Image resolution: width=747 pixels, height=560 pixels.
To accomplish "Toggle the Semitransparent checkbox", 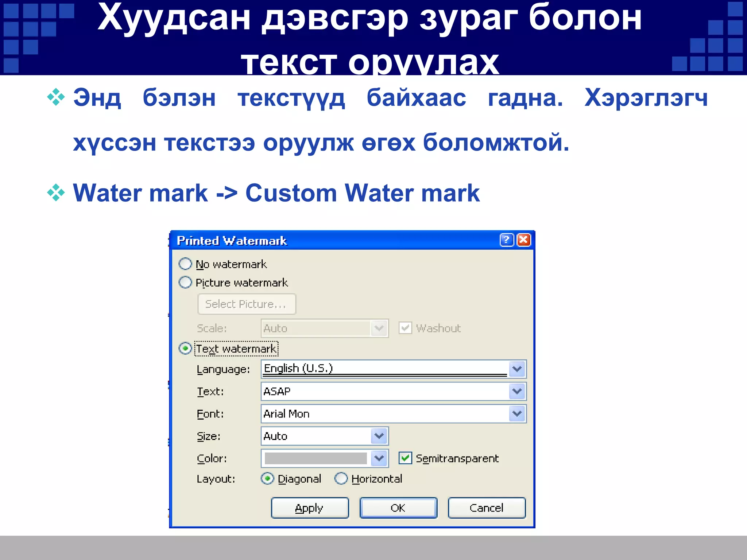I will 405,458.
